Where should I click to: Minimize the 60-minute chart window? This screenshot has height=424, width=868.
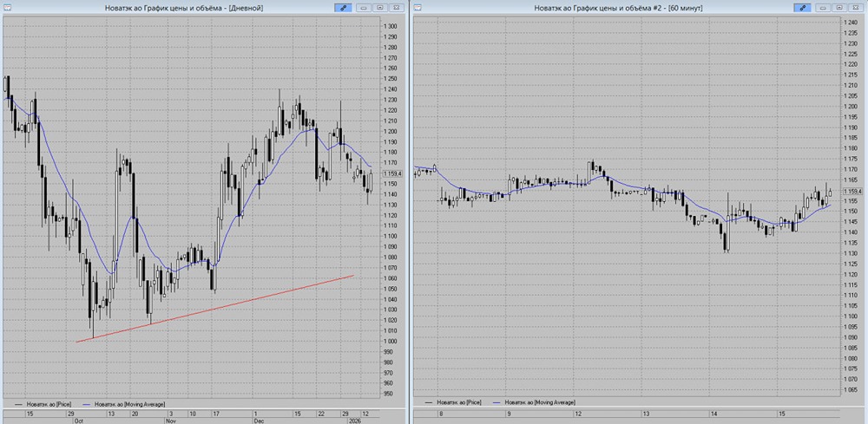coord(823,8)
